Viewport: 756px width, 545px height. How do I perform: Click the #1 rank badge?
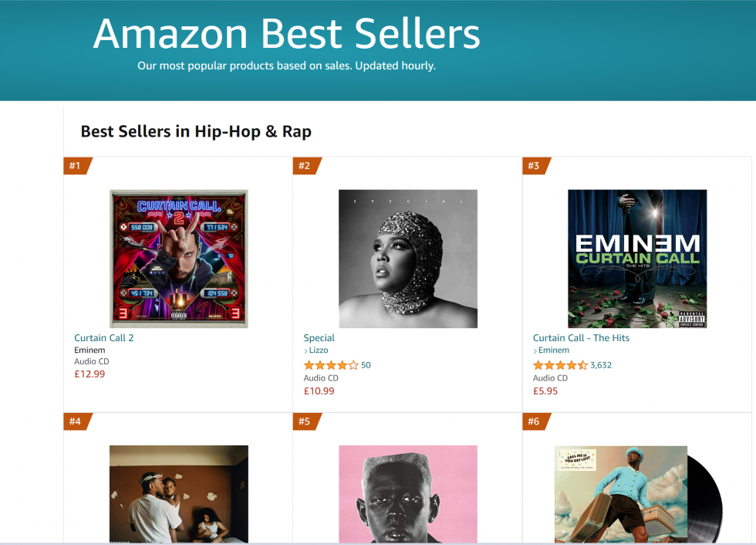coord(76,166)
